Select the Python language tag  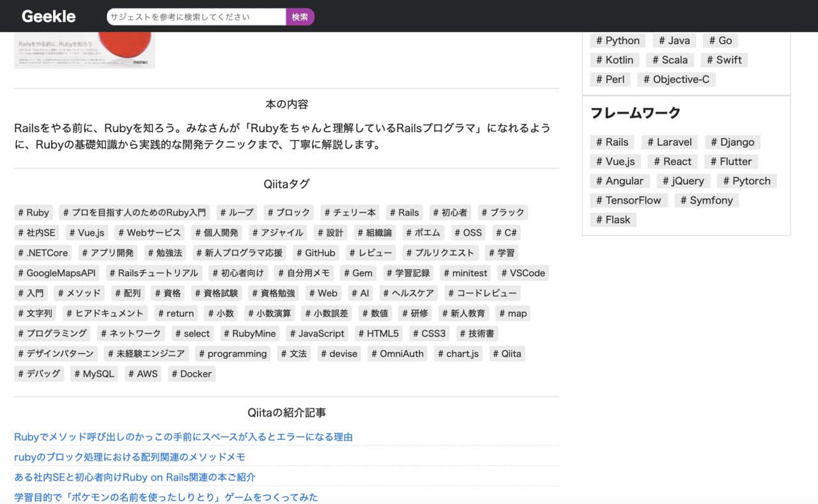coord(617,40)
